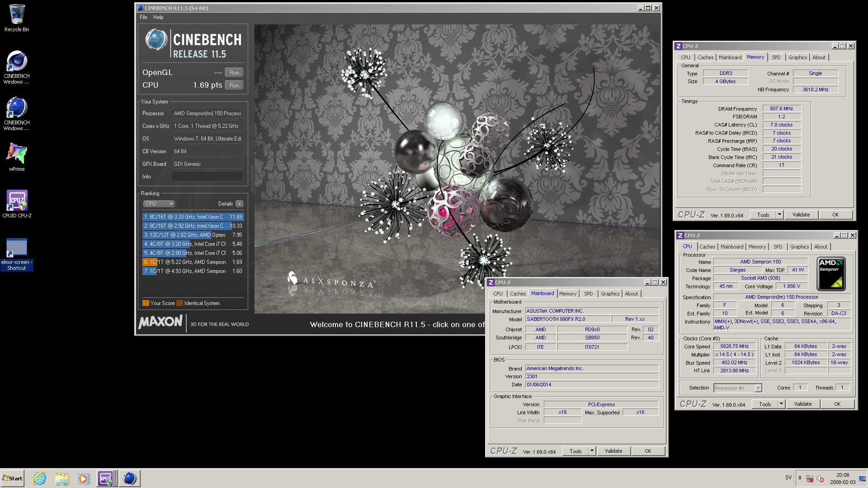Viewport: 868px width, 488px height.
Task: Launch the CPUID CPU-Z desktop icon
Action: [x=17, y=204]
